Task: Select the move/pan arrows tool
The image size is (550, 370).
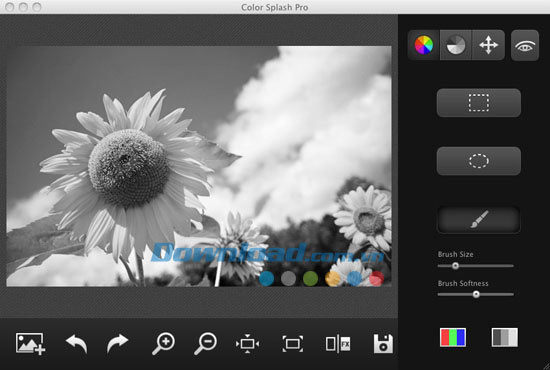Action: 489,45
